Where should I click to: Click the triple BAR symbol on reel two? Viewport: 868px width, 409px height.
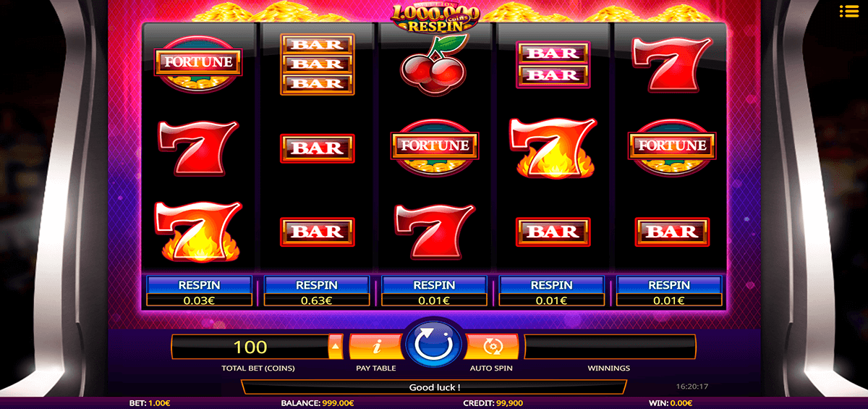click(x=317, y=63)
